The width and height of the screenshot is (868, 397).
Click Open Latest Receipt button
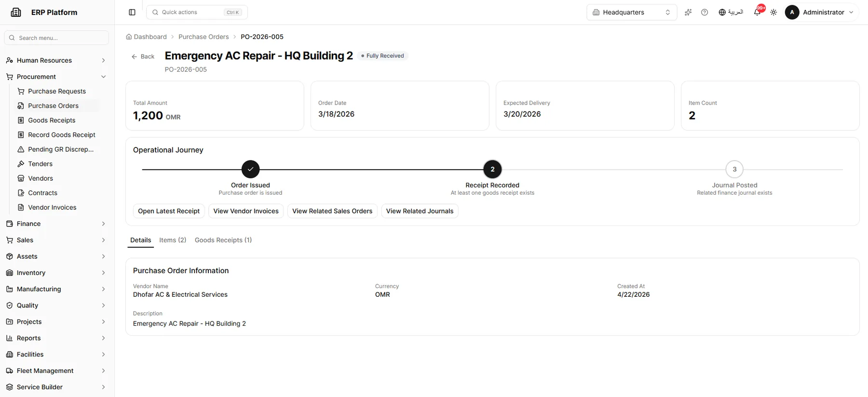(169, 211)
